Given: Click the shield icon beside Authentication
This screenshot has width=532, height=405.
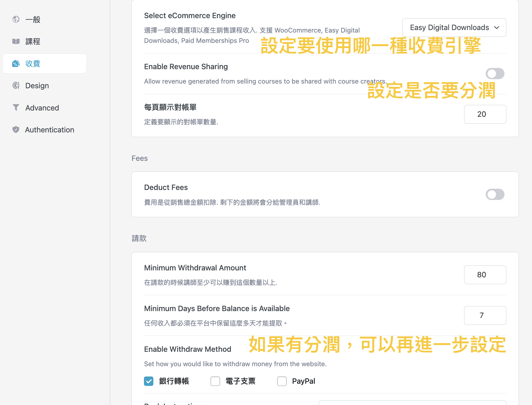Looking at the screenshot, I should coord(16,130).
